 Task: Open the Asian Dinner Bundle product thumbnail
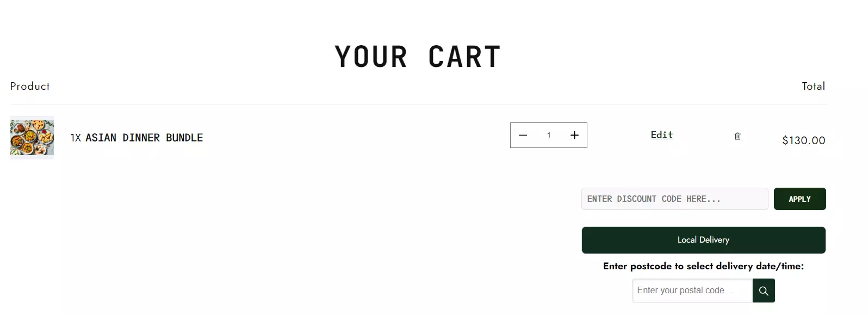32,138
